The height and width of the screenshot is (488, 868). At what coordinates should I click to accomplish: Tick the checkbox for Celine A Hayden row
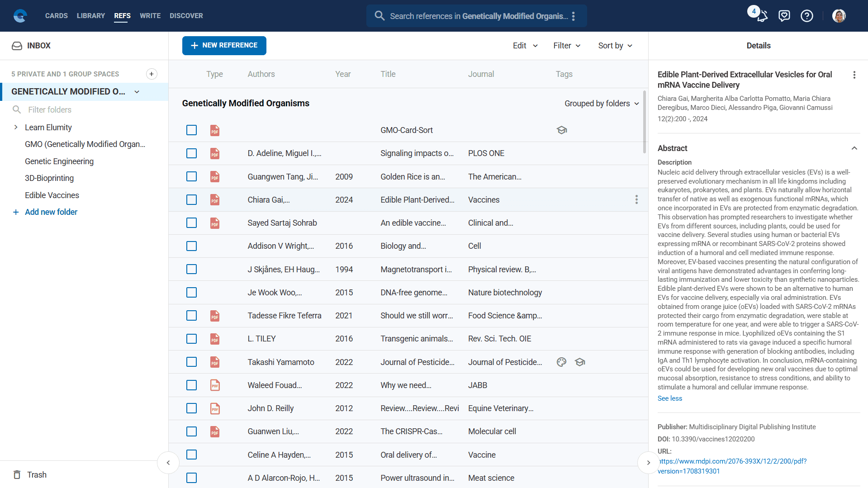(x=192, y=455)
